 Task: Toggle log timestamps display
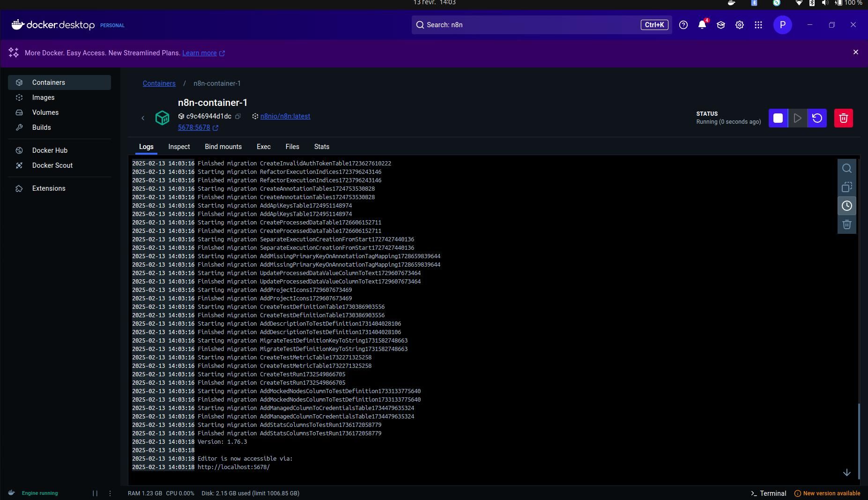coord(847,206)
